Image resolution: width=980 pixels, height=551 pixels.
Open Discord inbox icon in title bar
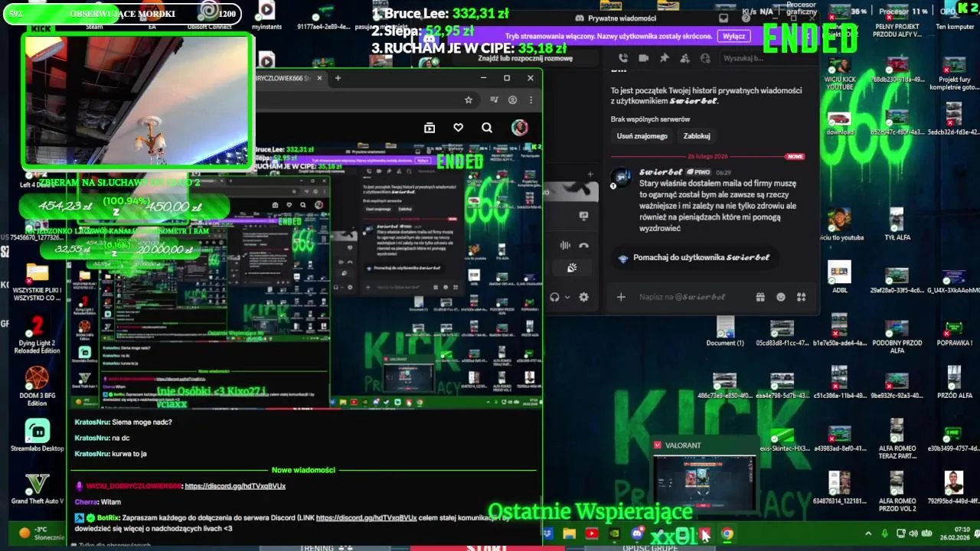tap(724, 18)
